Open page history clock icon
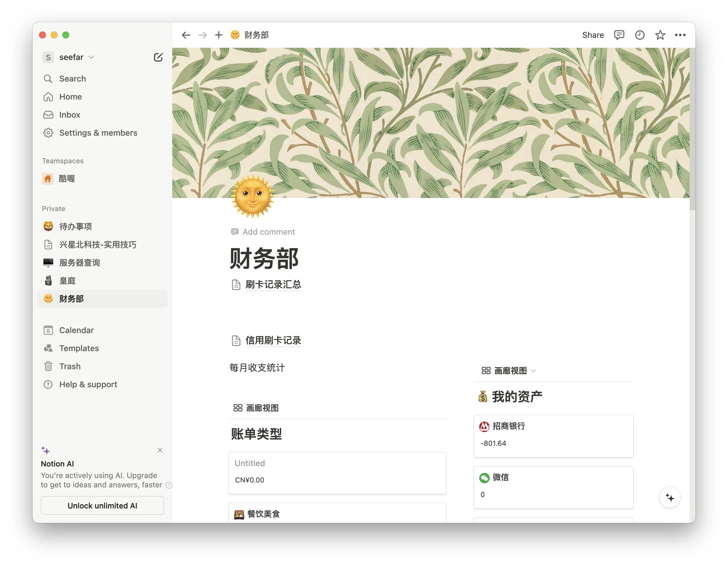 [640, 35]
